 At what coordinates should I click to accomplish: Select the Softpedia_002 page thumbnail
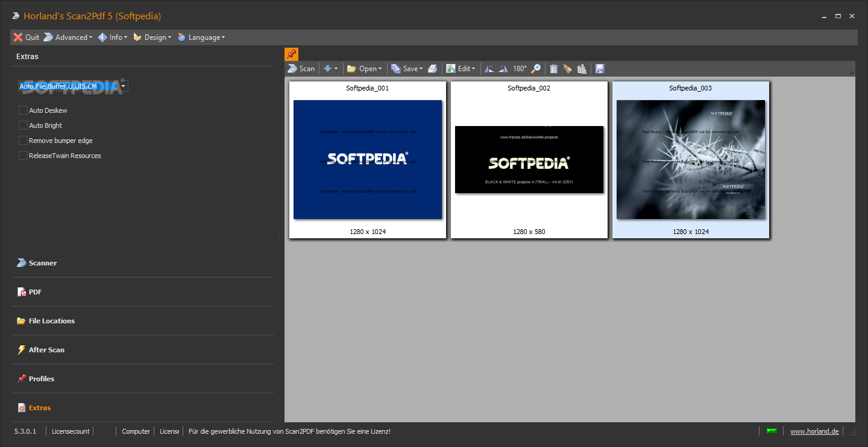529,160
